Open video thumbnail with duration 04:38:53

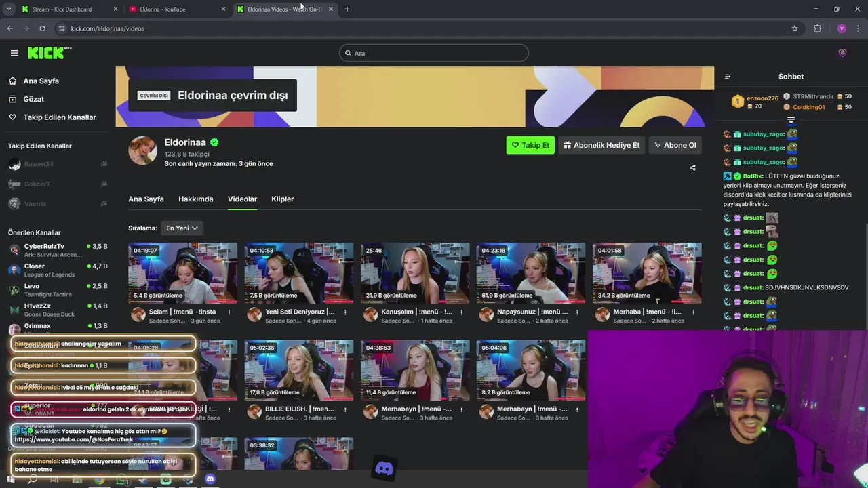[x=415, y=370]
